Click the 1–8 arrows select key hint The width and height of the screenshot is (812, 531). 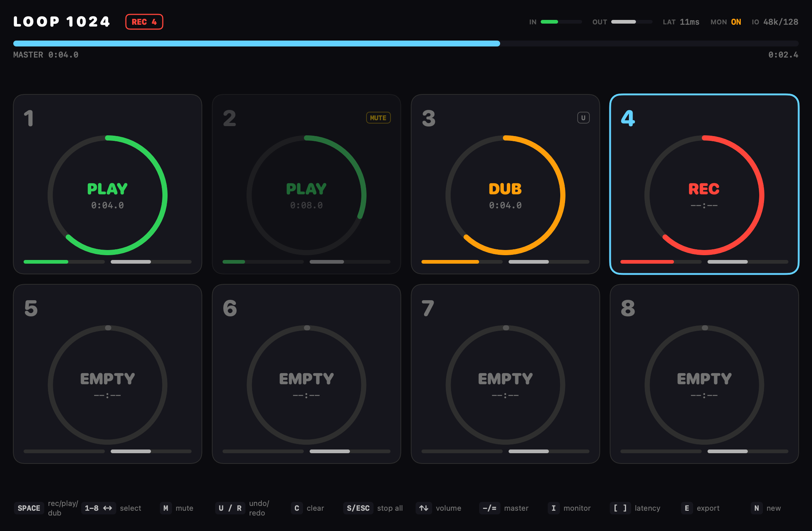point(99,508)
